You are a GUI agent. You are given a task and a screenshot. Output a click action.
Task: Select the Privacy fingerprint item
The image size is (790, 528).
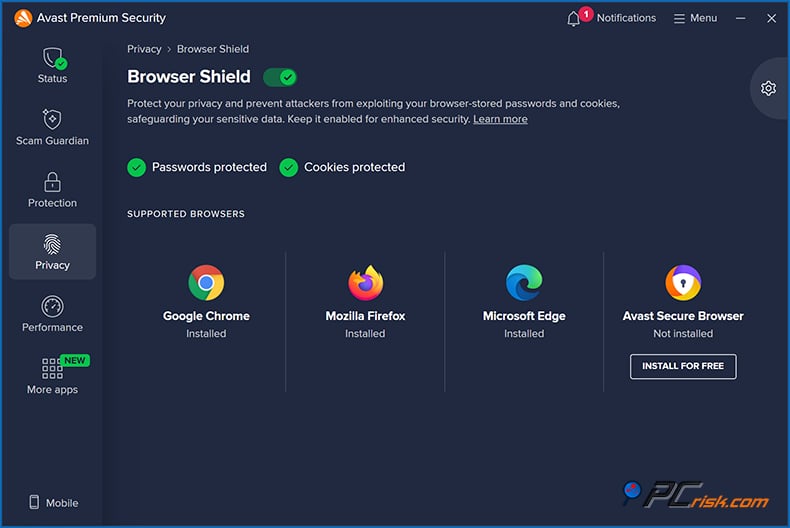(x=52, y=246)
